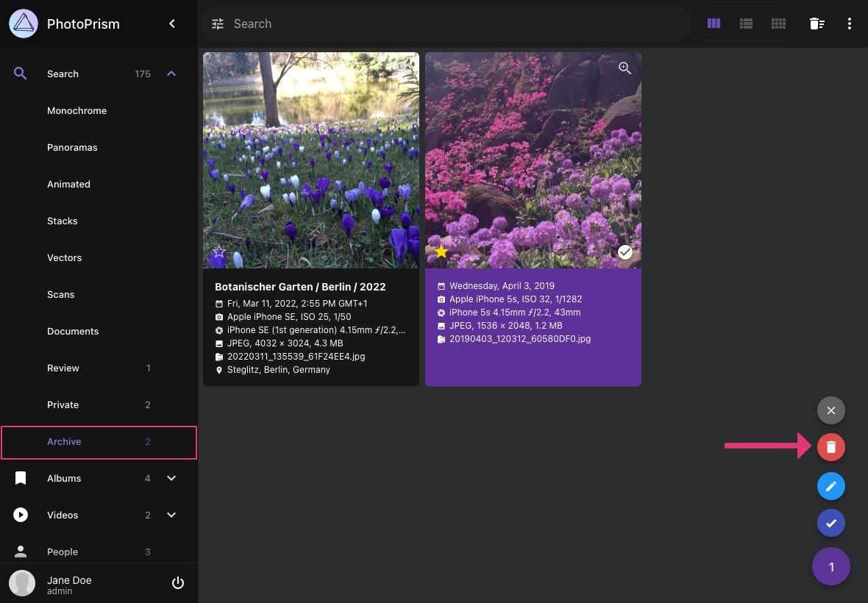Open the three-dot overflow menu
The width and height of the screenshot is (868, 603).
(850, 24)
